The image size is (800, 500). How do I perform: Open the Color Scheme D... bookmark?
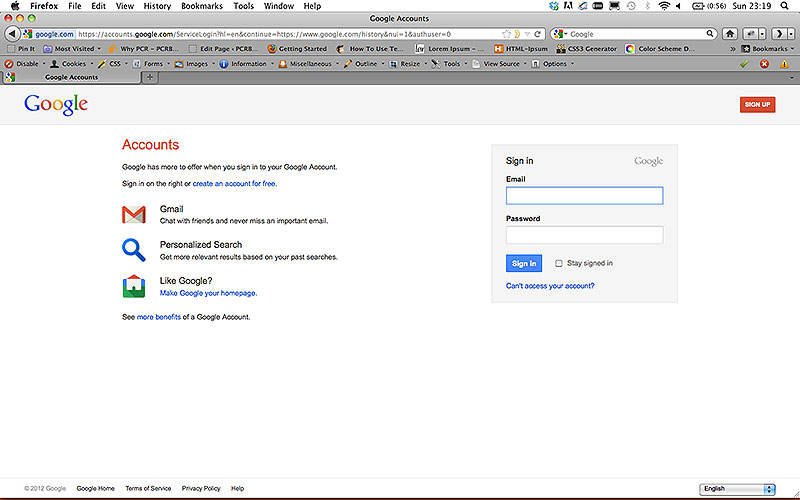point(660,49)
